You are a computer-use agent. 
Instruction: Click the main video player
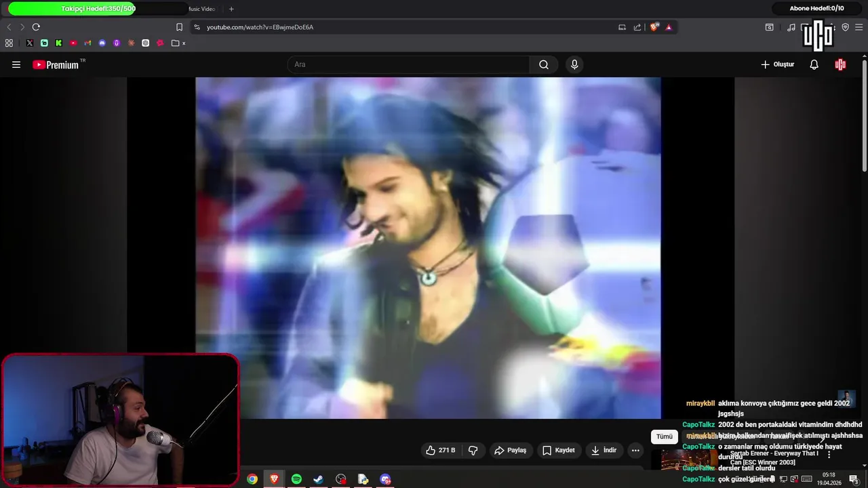[428, 247]
